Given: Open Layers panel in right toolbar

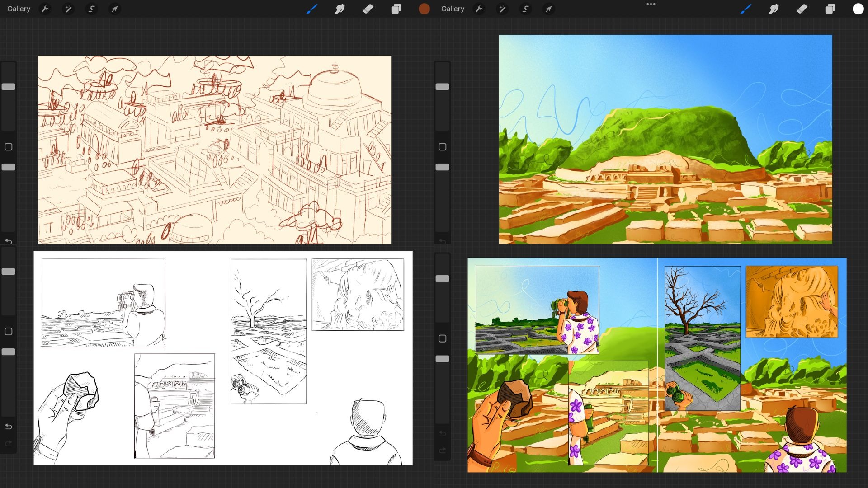Looking at the screenshot, I should (x=830, y=9).
